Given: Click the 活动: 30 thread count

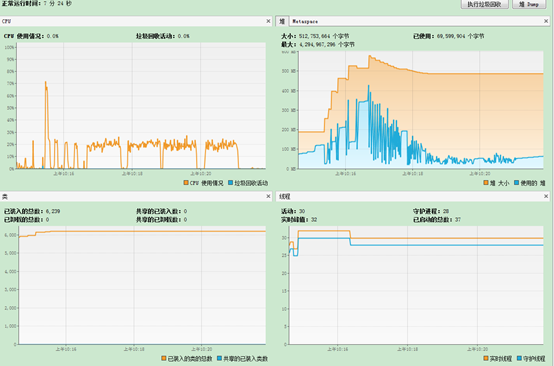Looking at the screenshot, I should click(293, 211).
